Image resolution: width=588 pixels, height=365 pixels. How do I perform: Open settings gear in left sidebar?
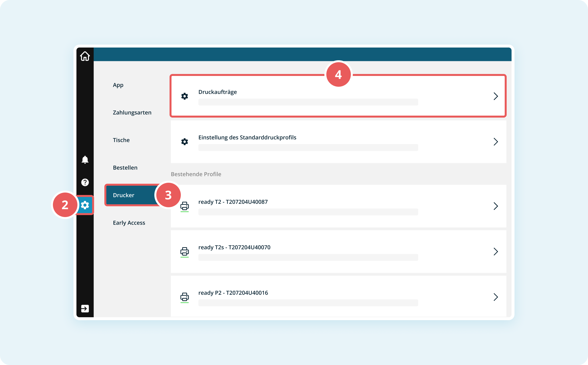pos(85,205)
